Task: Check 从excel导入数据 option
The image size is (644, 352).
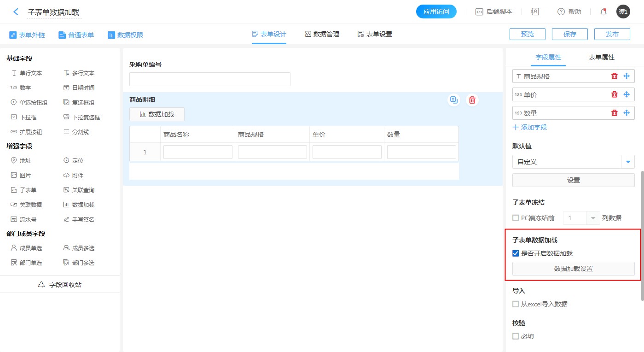Action: pyautogui.click(x=516, y=304)
